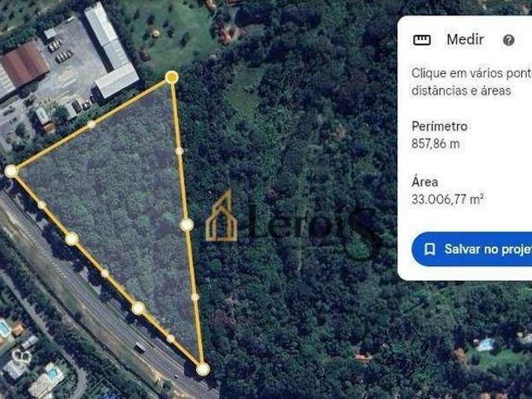Click the instruction text starting with Clique em

471,81
